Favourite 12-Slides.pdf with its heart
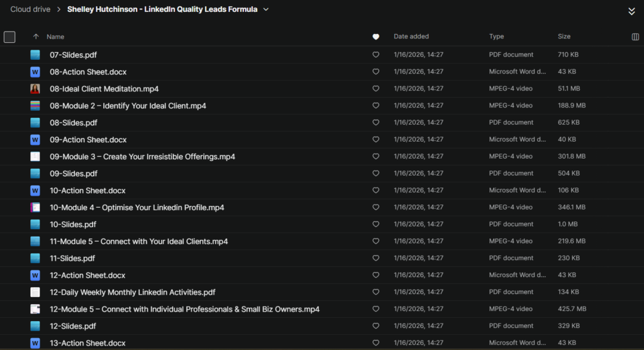 (x=376, y=325)
